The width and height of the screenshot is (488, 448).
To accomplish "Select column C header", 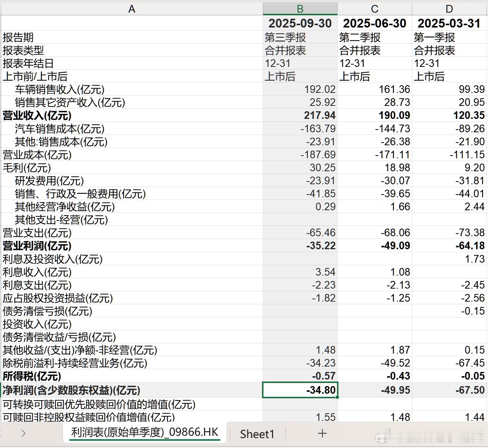I will (x=374, y=9).
